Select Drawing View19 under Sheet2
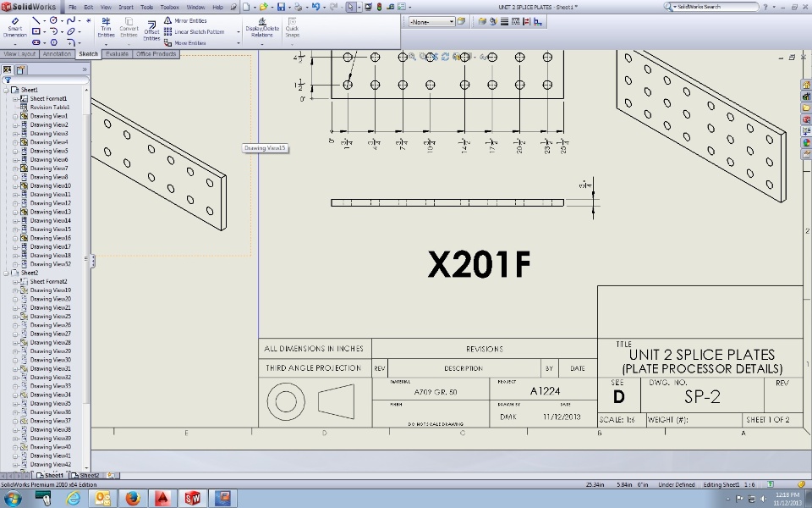 coord(50,290)
